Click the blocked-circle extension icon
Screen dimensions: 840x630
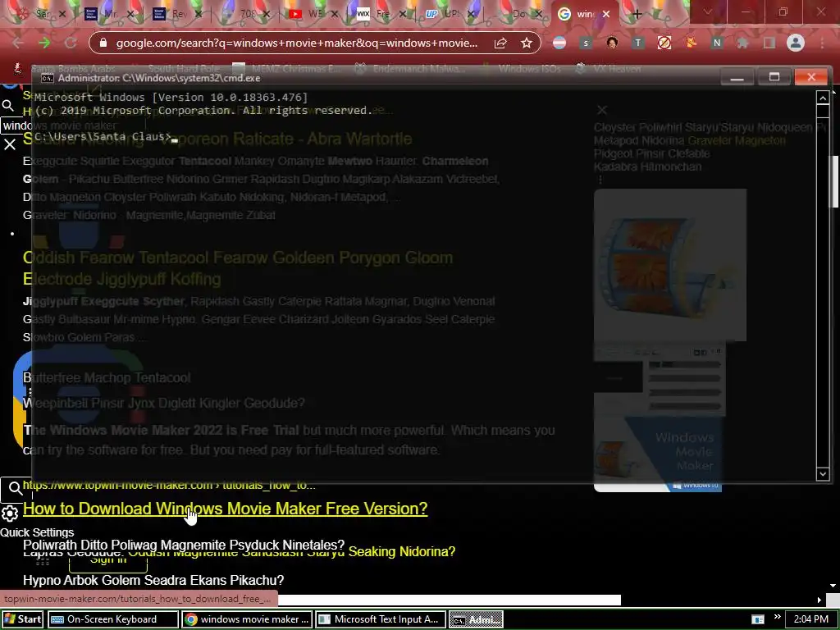click(664, 43)
